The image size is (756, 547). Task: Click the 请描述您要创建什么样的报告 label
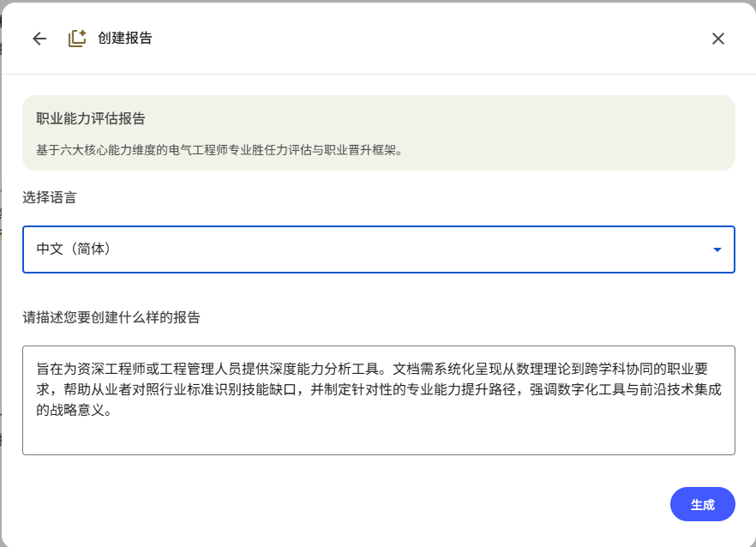(x=111, y=317)
